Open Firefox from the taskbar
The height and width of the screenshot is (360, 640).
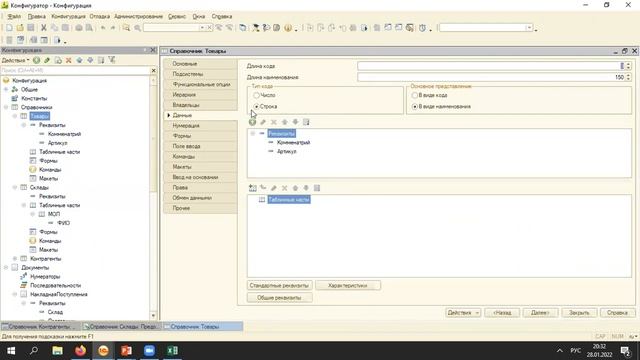[80, 351]
